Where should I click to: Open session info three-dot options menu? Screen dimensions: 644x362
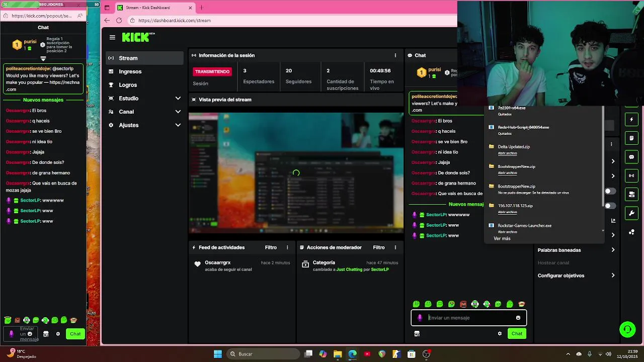click(x=395, y=55)
